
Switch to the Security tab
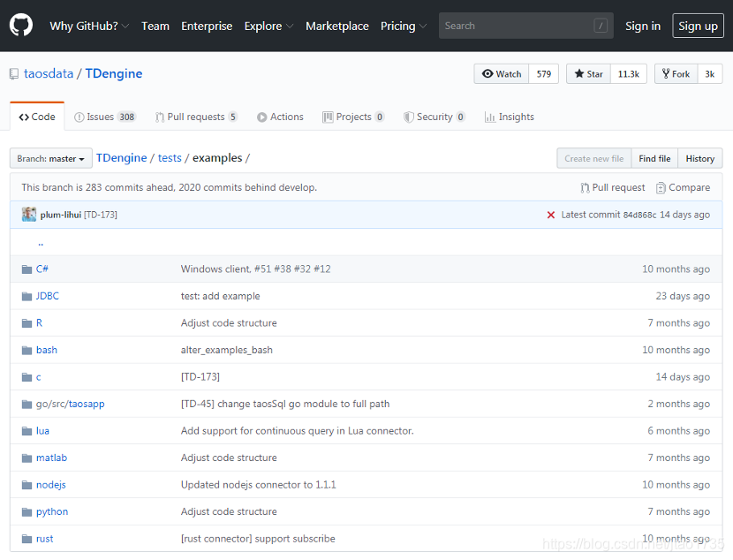(435, 117)
